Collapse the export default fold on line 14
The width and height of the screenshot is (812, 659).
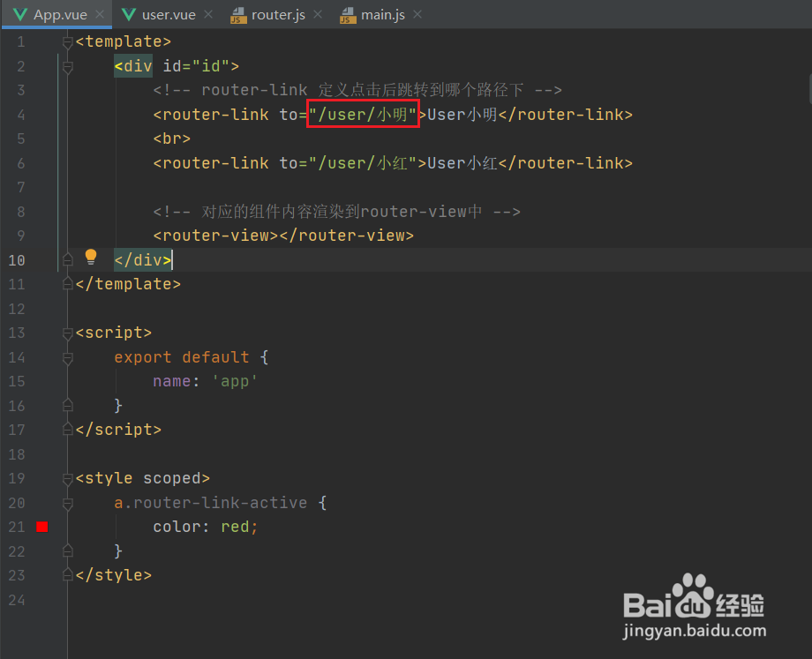pos(67,357)
